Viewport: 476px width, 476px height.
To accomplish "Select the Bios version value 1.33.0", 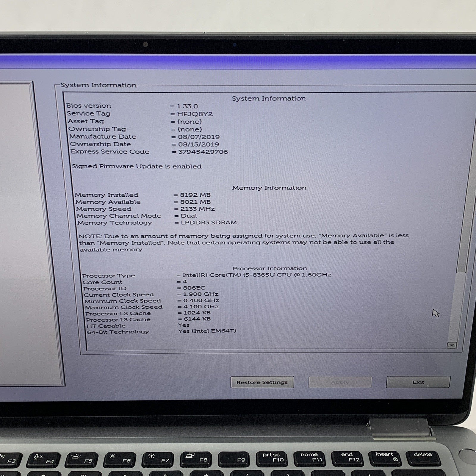I will (x=187, y=106).
